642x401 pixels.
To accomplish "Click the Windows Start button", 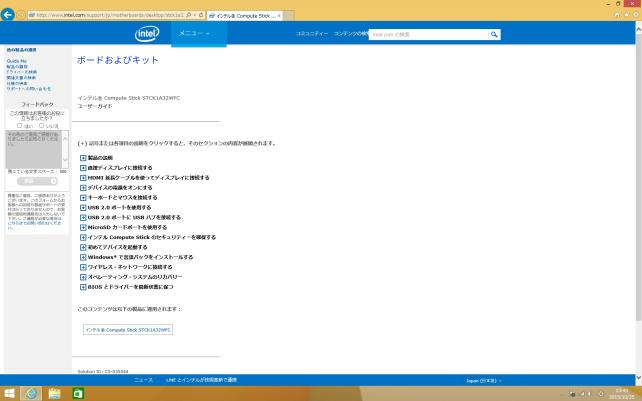I will [9, 394].
